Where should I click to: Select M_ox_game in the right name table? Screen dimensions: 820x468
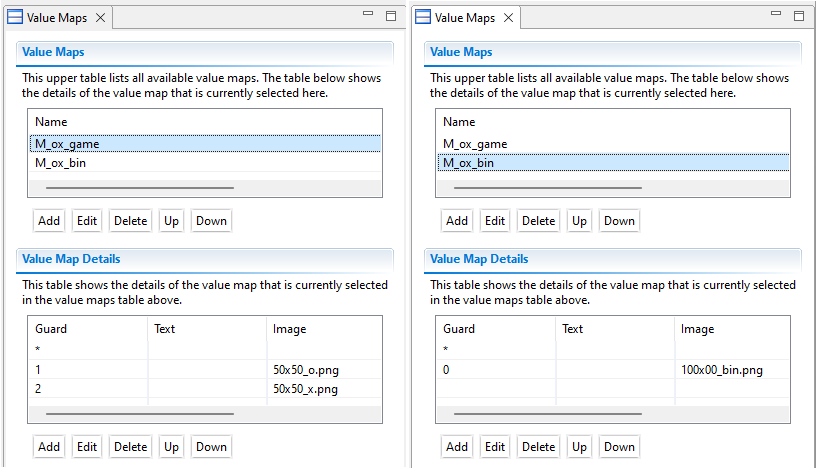[x=613, y=144]
